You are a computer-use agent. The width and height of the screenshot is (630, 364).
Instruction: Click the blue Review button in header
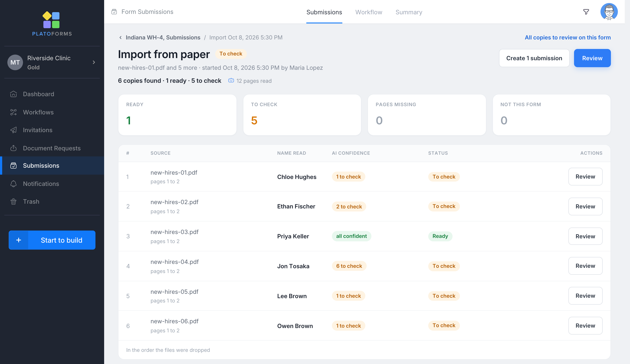tap(592, 58)
